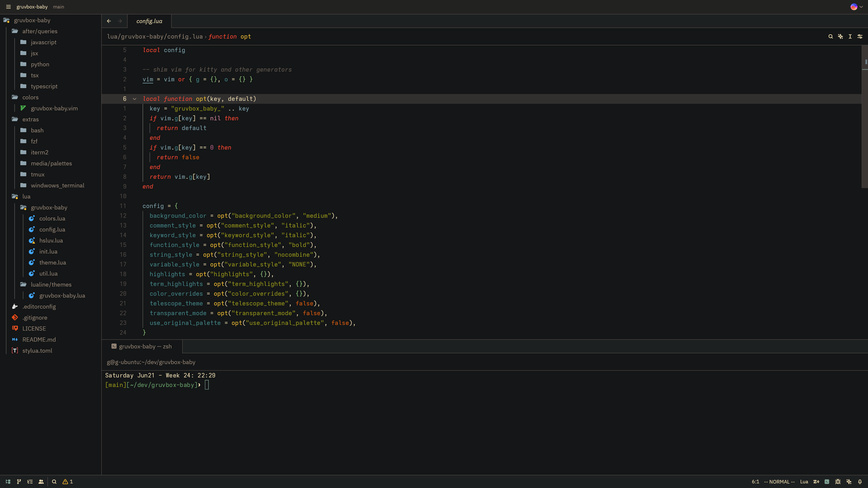Open the notifications bell icon
The image size is (868, 488).
[860, 482]
